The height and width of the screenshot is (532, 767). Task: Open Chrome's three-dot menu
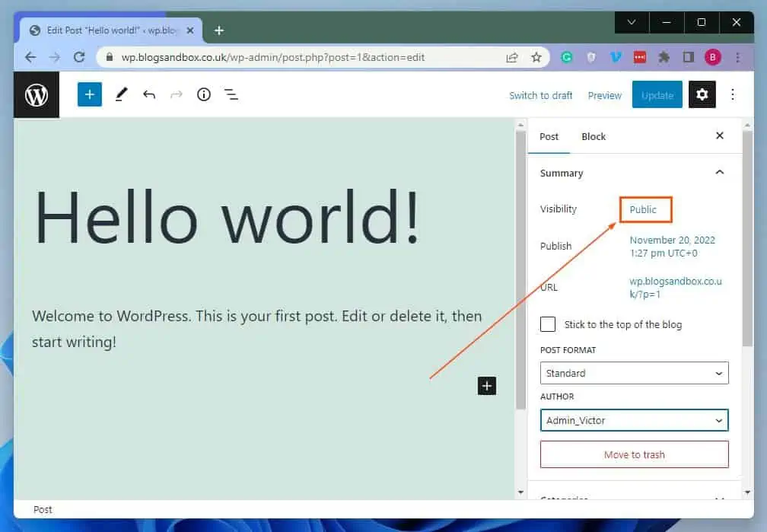click(x=737, y=57)
